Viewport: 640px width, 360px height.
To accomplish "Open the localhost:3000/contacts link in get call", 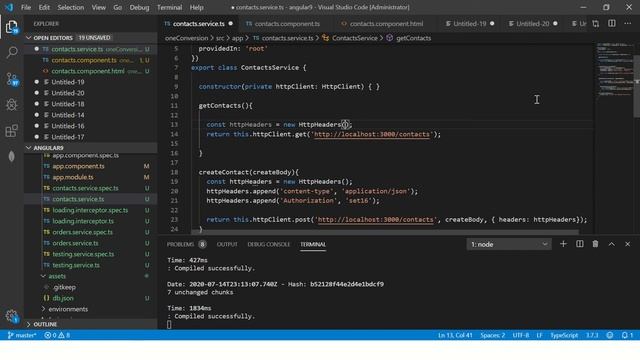I will pyautogui.click(x=372, y=134).
